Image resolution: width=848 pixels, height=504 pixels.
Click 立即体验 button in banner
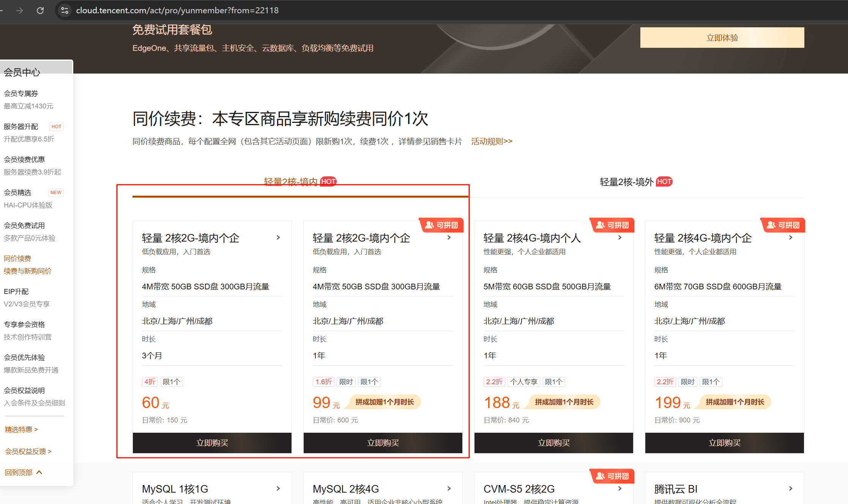point(722,38)
